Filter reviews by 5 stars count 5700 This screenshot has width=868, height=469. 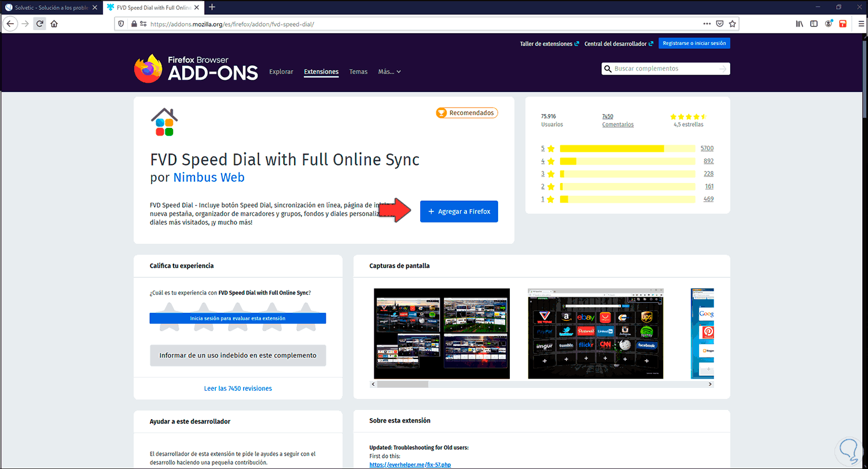[707, 148]
